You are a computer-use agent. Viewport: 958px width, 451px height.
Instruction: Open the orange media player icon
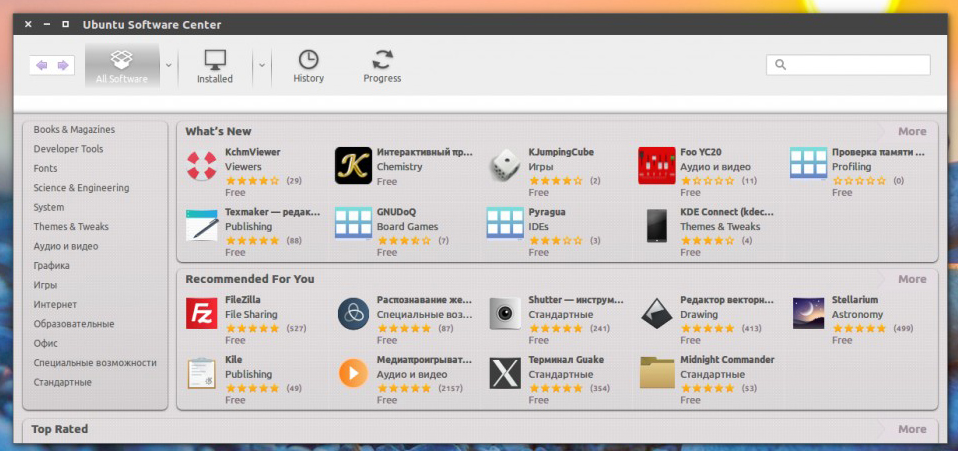(x=353, y=373)
